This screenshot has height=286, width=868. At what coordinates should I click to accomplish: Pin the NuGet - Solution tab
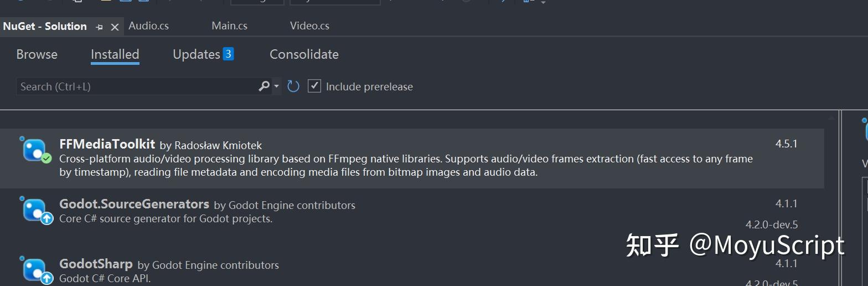(x=100, y=27)
